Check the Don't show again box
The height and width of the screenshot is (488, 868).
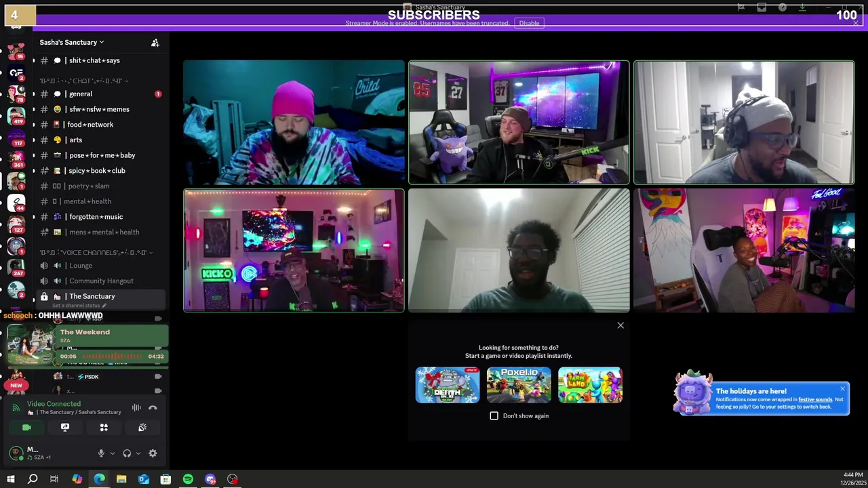pyautogui.click(x=494, y=415)
